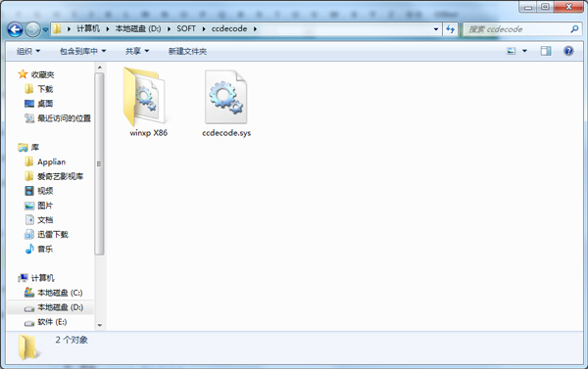Maximize the explorer window

[x=545, y=7]
